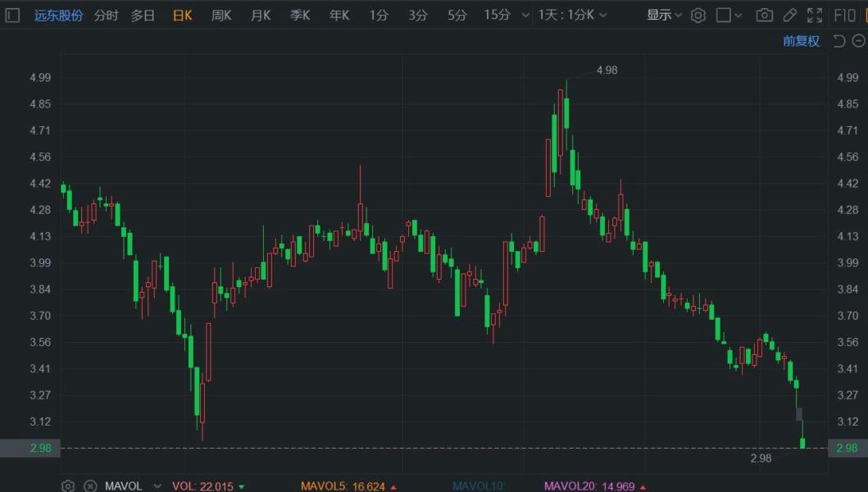Click the 2.98 low price annotation
This screenshot has height=492, width=868.
click(761, 458)
